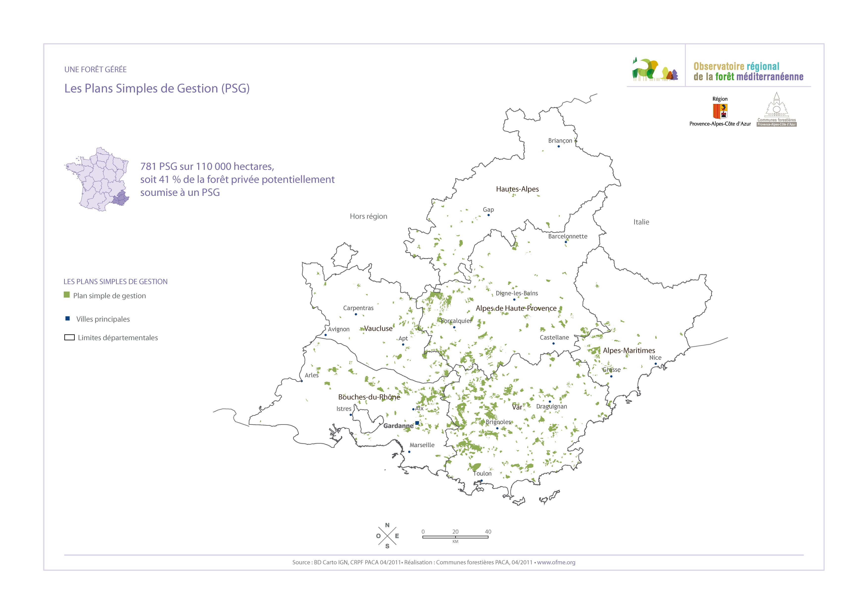Click the 'Hors région' label
Screen dimensions: 868x614
pos(369,216)
